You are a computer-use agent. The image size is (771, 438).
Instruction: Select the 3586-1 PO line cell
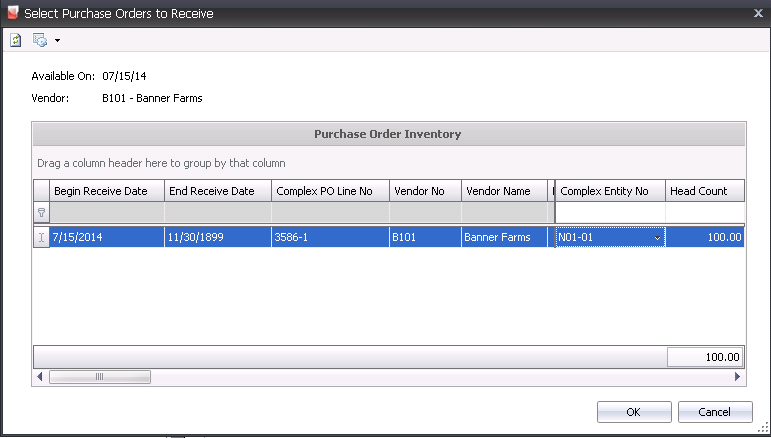(329, 238)
